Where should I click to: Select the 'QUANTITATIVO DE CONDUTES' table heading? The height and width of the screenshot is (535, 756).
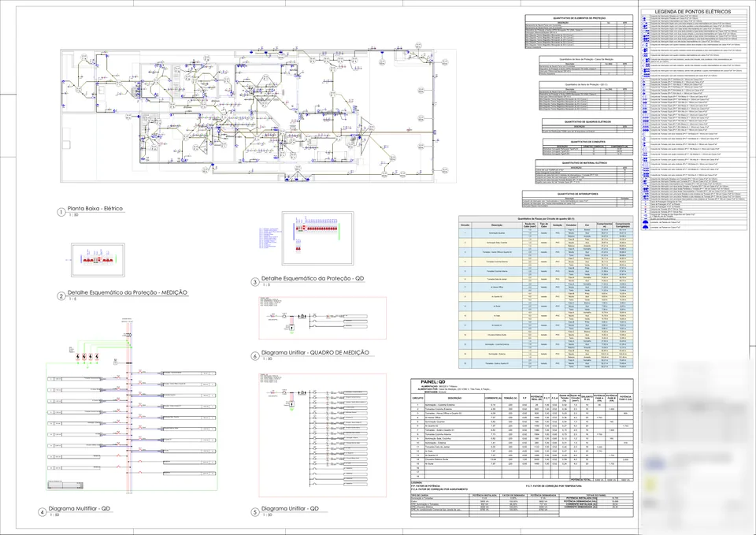(587, 142)
